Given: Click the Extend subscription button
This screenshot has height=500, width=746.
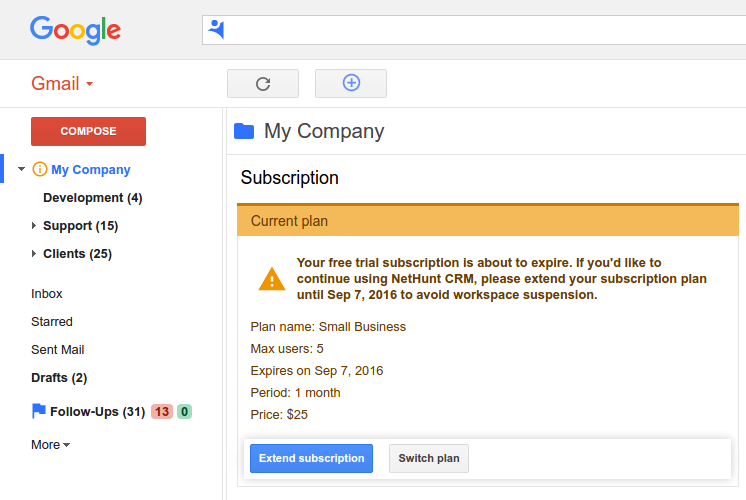Looking at the screenshot, I should (312, 459).
